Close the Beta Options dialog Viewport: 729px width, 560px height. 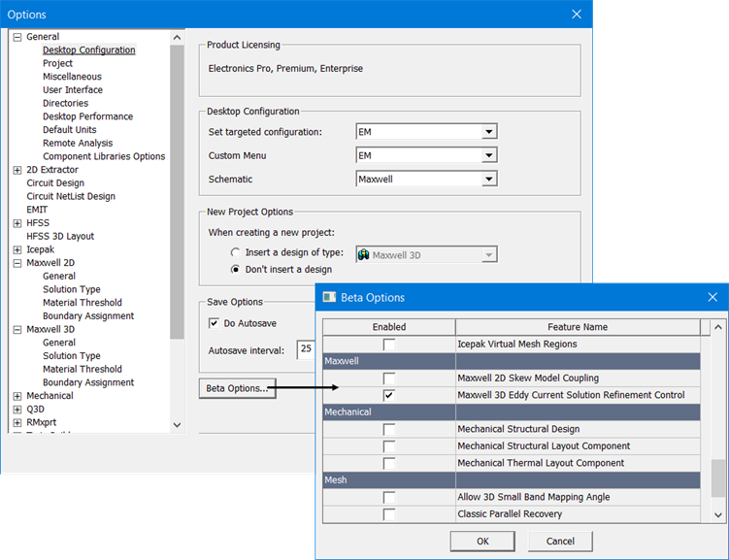point(712,297)
